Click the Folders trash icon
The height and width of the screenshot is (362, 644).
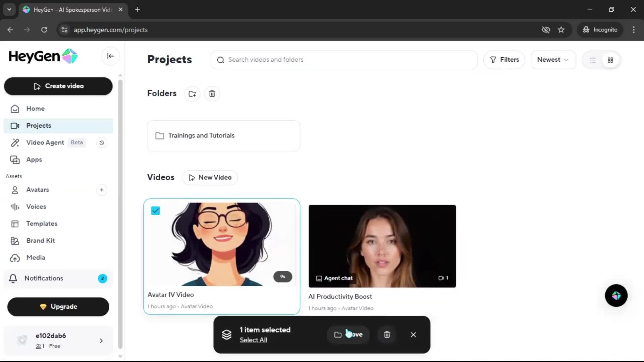(x=212, y=94)
